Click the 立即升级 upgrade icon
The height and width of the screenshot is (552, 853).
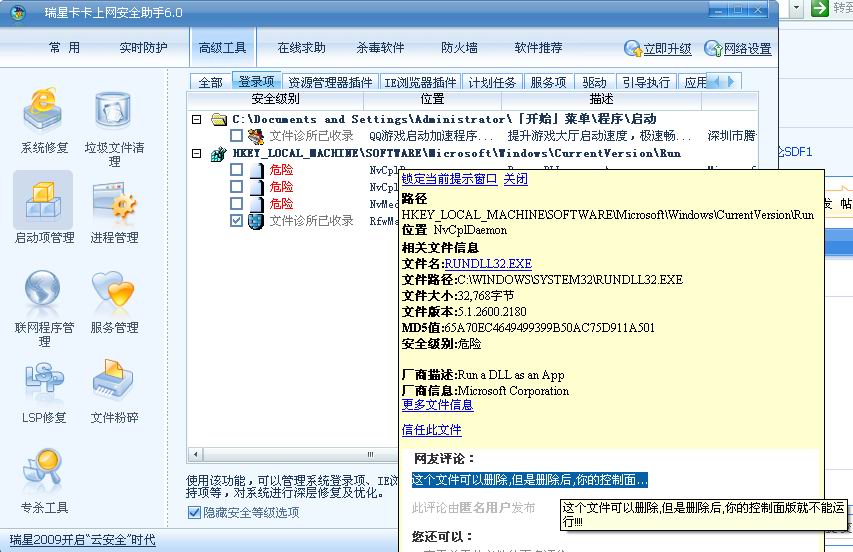[x=633, y=48]
